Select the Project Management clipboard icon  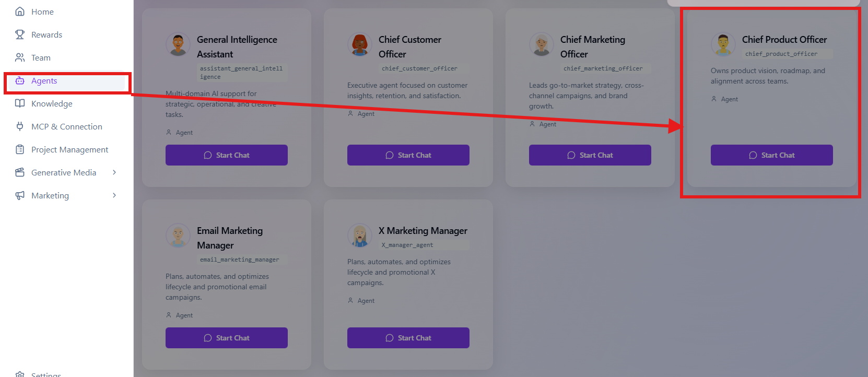(19, 149)
